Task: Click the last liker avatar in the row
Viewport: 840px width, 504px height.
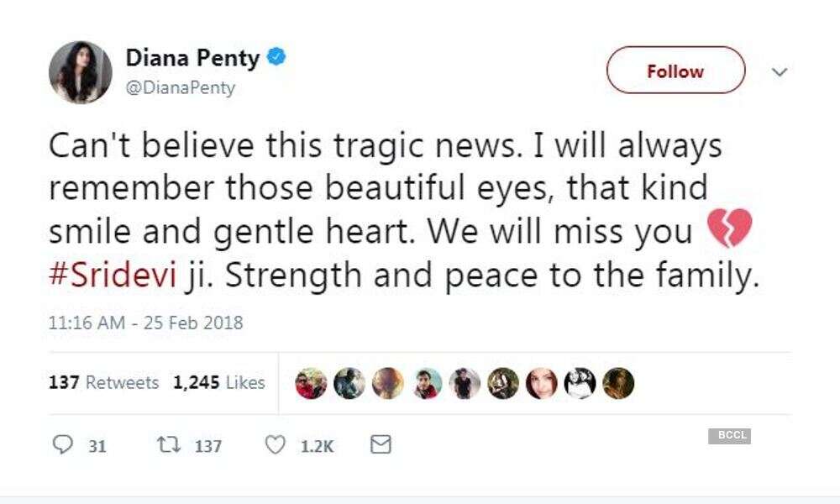Action: [618, 383]
